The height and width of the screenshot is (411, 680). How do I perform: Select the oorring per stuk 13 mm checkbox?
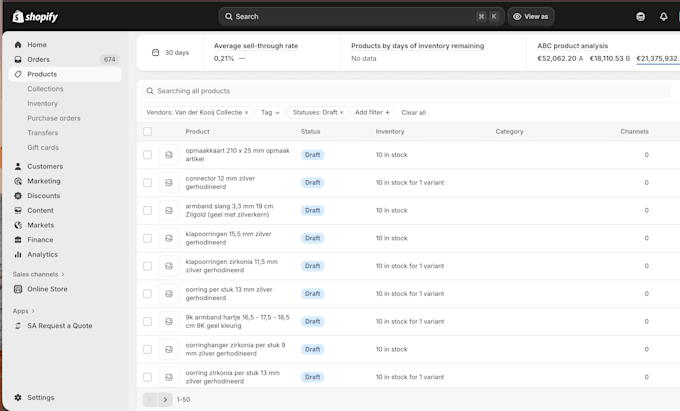coord(147,294)
